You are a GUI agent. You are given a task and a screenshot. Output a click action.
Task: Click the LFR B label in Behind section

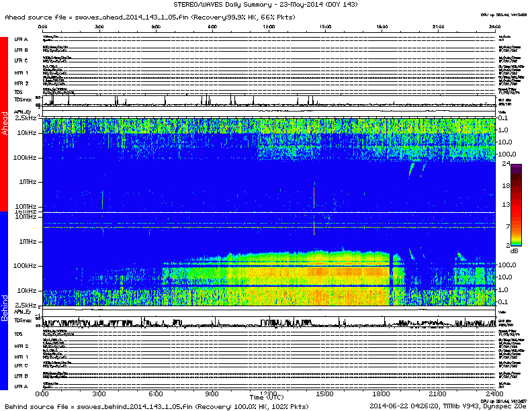pos(21,375)
